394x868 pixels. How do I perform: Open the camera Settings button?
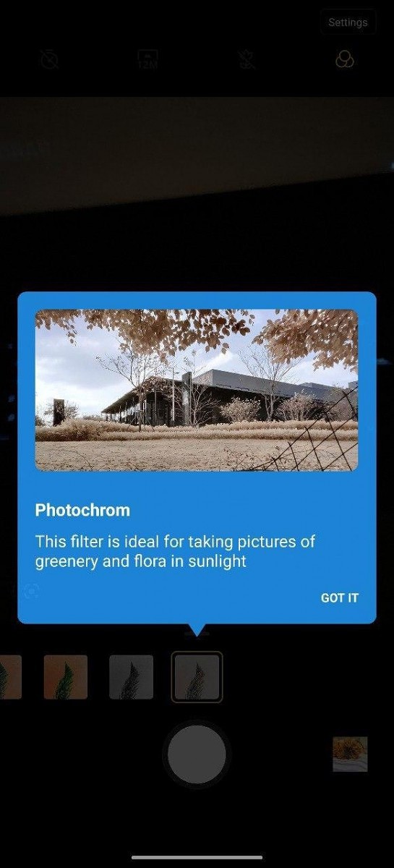click(x=348, y=22)
